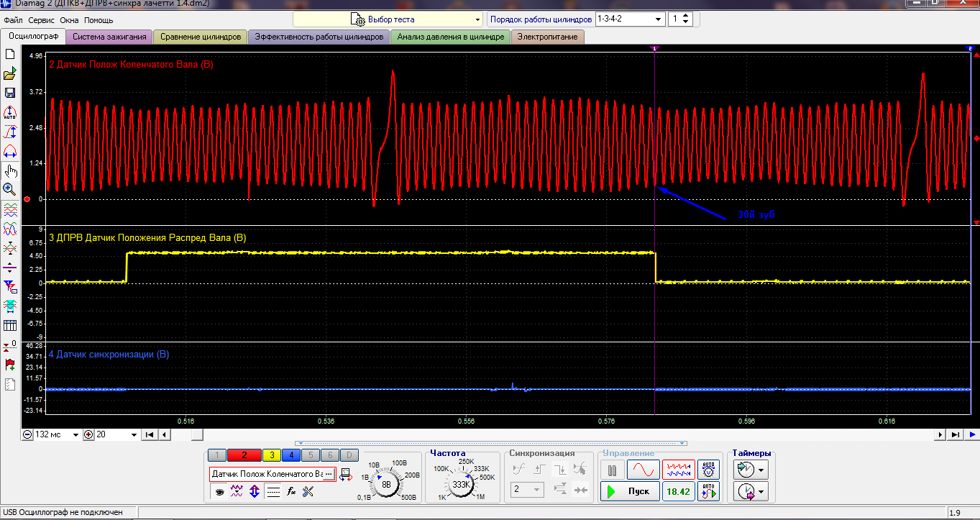Toggle channel 5 button
This screenshot has width=980, height=520.
(x=310, y=455)
